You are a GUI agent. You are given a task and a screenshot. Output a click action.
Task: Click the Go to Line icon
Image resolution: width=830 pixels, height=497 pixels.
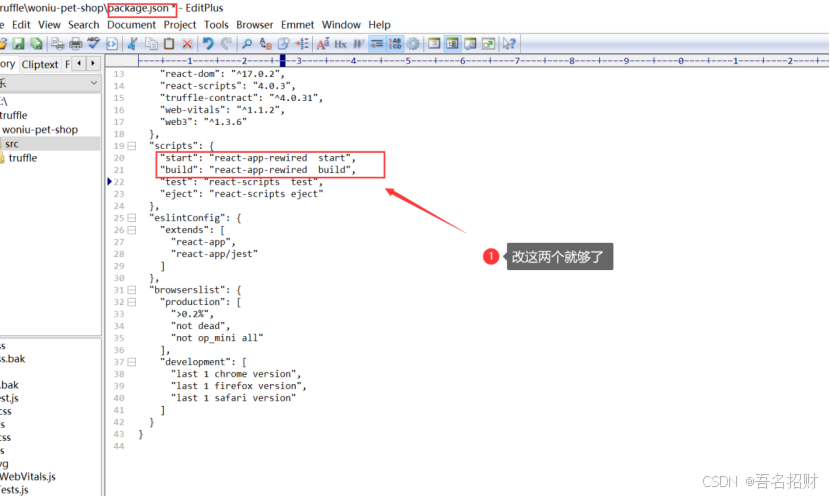[x=302, y=44]
